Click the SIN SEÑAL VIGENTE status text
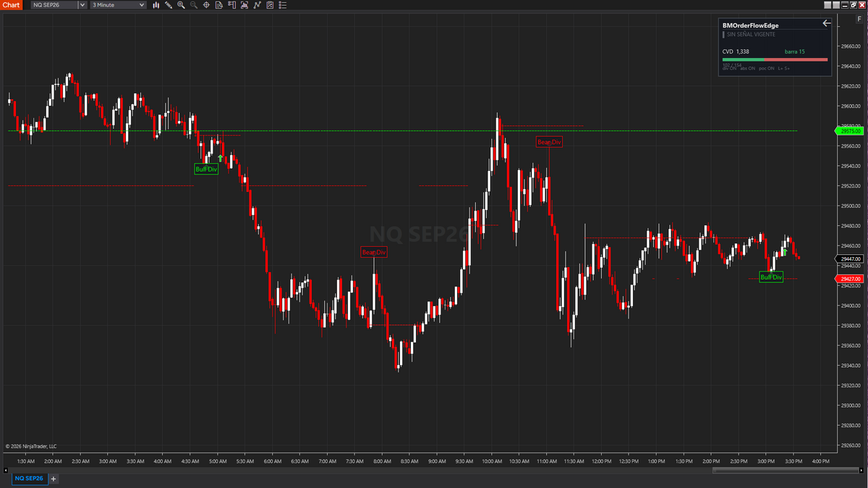The width and height of the screenshot is (868, 488). pyautogui.click(x=751, y=34)
